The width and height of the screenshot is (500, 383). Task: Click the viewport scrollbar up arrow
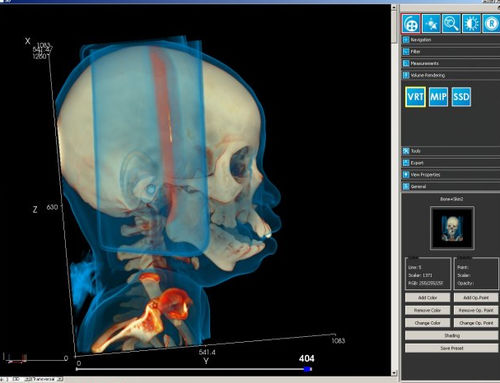[394, 7]
